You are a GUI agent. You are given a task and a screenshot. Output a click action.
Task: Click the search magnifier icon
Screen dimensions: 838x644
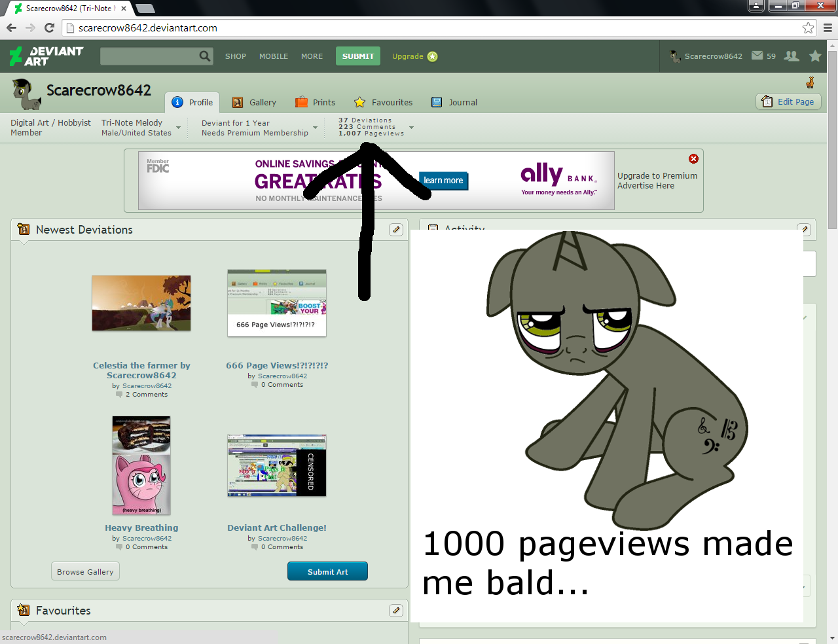(206, 56)
